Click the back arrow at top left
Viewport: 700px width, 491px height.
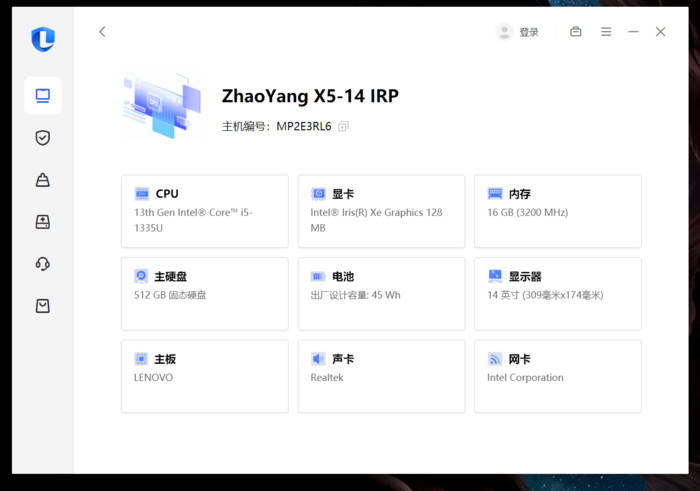coord(102,32)
